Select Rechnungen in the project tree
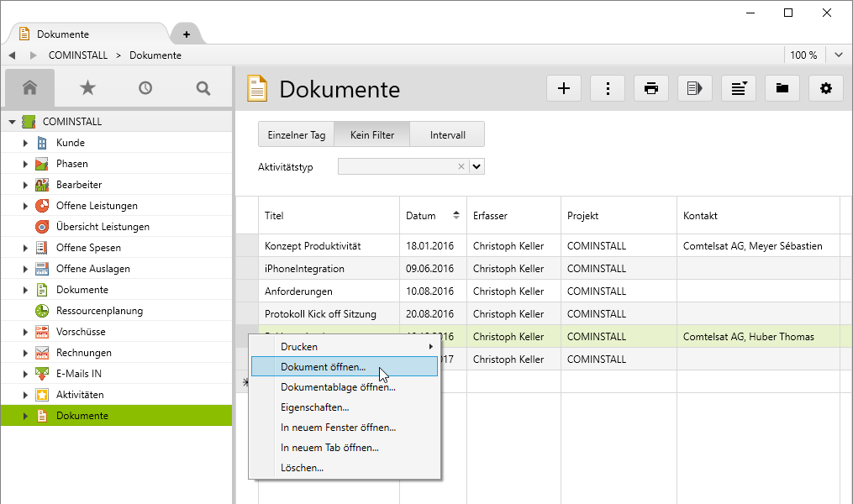The height and width of the screenshot is (504, 853). (83, 353)
